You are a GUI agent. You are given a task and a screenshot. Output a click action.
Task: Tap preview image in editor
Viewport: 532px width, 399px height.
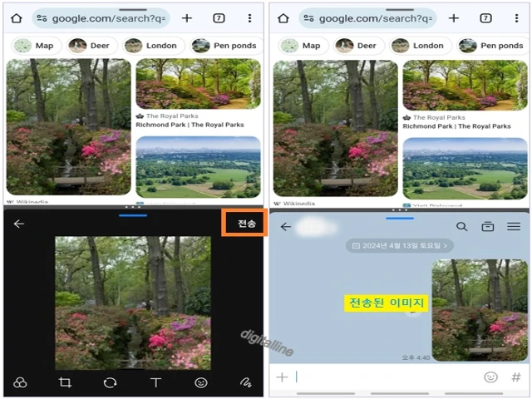pyautogui.click(x=133, y=303)
